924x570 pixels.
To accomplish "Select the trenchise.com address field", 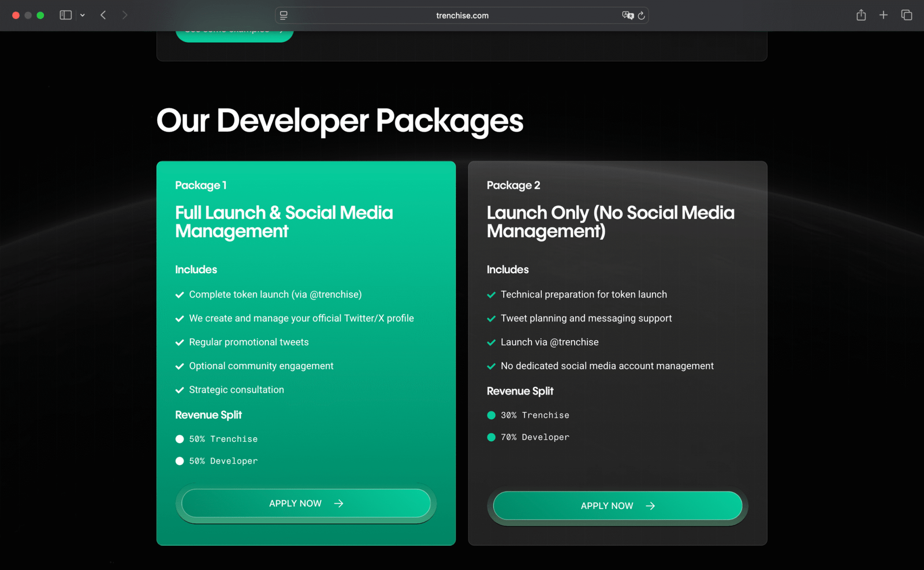I will 462,16.
